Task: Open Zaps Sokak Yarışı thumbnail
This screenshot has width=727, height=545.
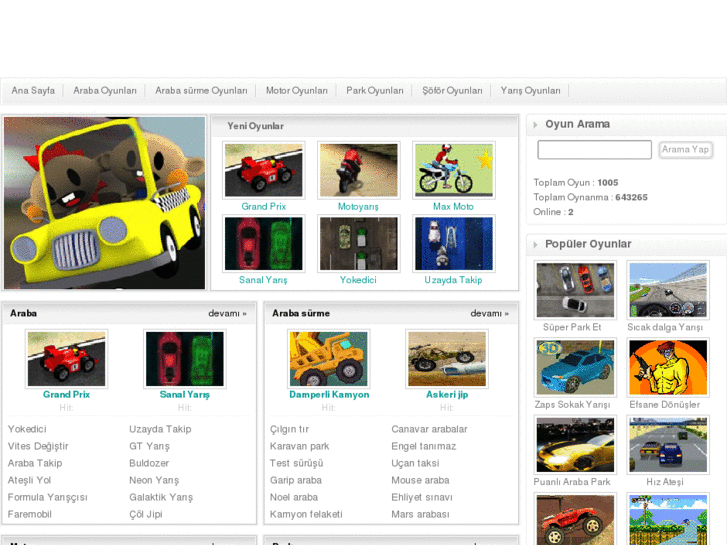Action: (x=575, y=367)
